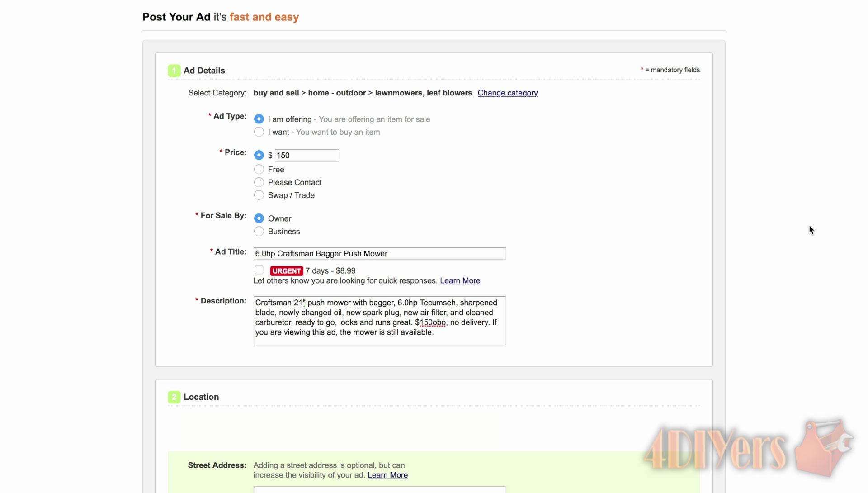Click inside the Description text area
868x493 pixels.
click(x=379, y=321)
